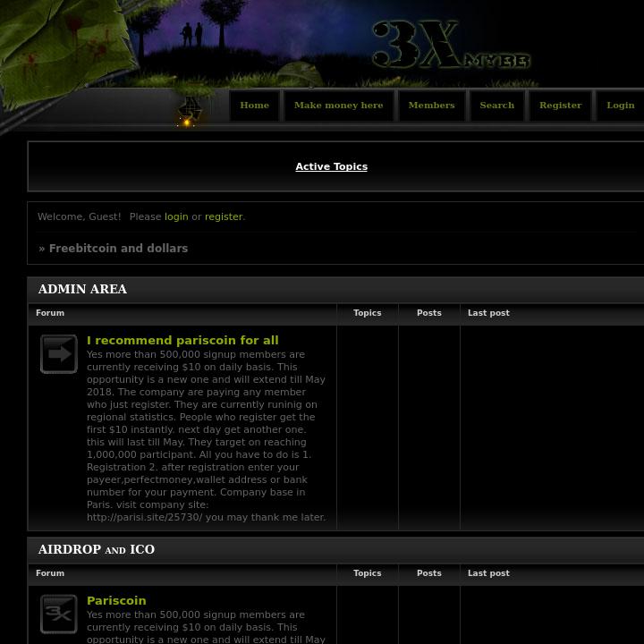
Task: Click the Last post column header under ADMIN AREA
Action: [x=488, y=313]
